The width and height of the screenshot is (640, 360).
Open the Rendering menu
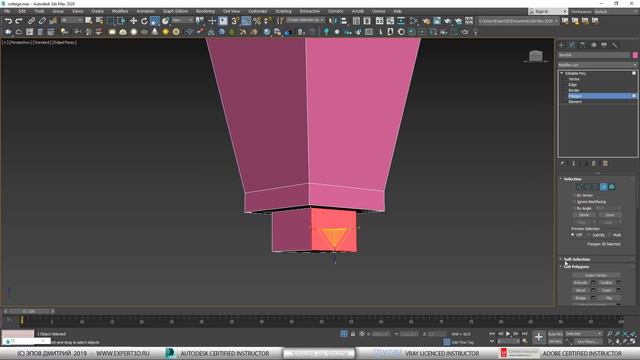coord(205,11)
